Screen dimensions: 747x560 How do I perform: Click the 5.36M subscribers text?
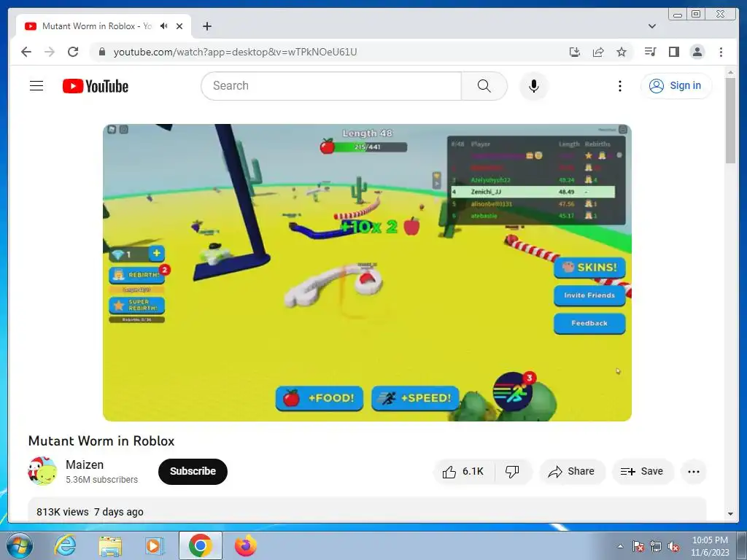(x=102, y=480)
